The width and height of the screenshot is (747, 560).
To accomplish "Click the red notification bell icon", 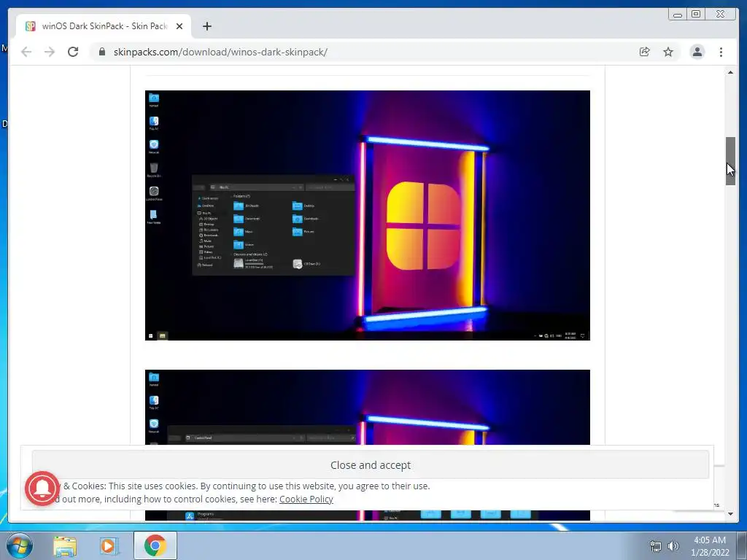I will coord(42,488).
